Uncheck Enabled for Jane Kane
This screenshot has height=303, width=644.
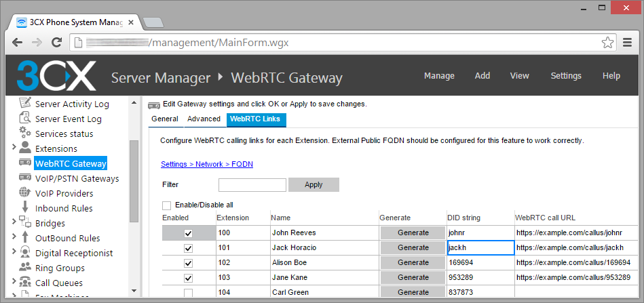pos(188,277)
